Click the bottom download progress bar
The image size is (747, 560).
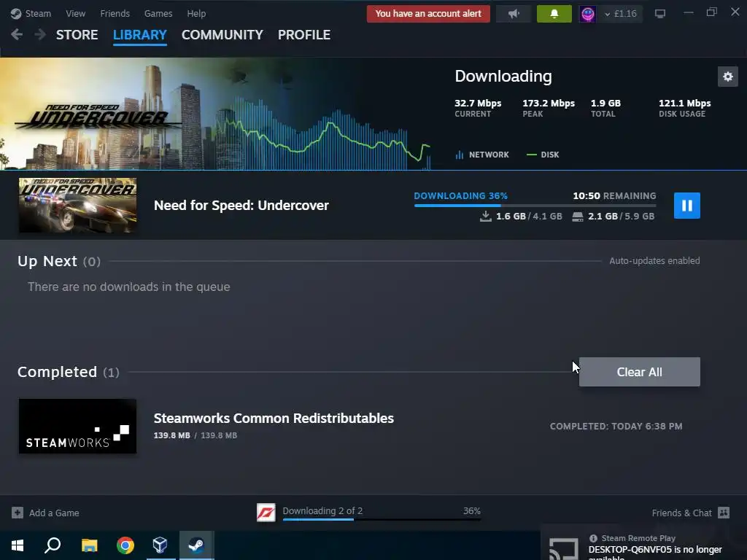tap(382, 519)
